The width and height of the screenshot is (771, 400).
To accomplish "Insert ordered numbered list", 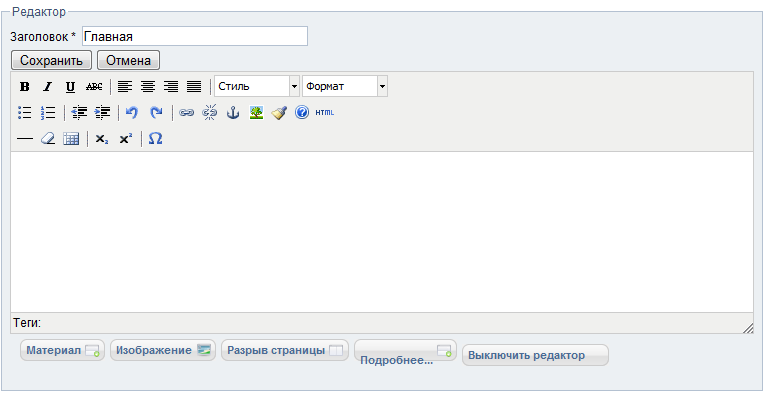I will [x=48, y=113].
